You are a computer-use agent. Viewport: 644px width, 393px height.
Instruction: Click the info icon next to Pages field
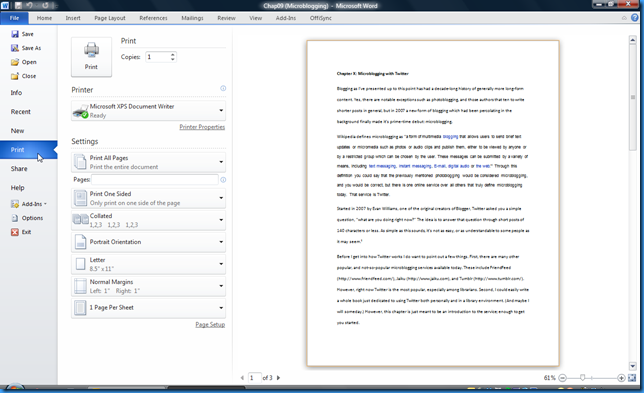click(x=223, y=179)
